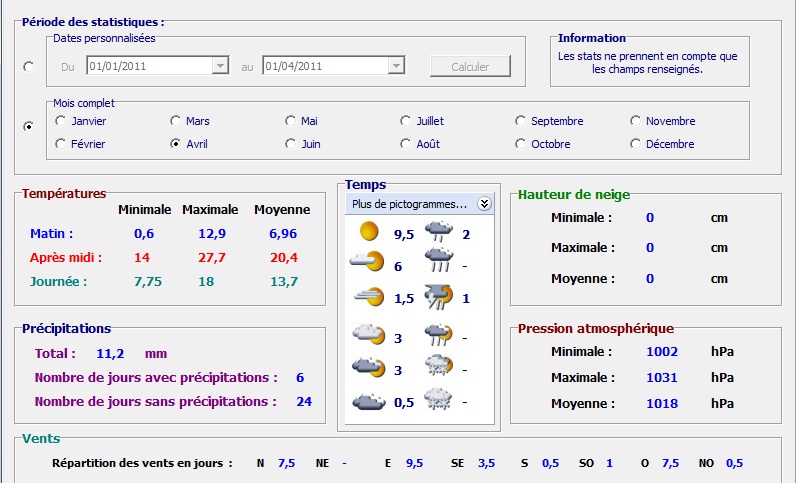The height and width of the screenshot is (483, 796).
Task: Click the average pressure value 1018
Action: (662, 403)
